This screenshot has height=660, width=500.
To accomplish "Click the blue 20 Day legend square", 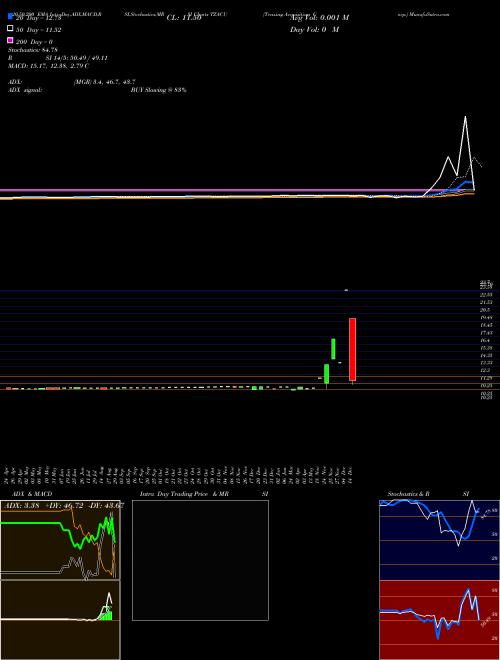I will pyautogui.click(x=11, y=17).
